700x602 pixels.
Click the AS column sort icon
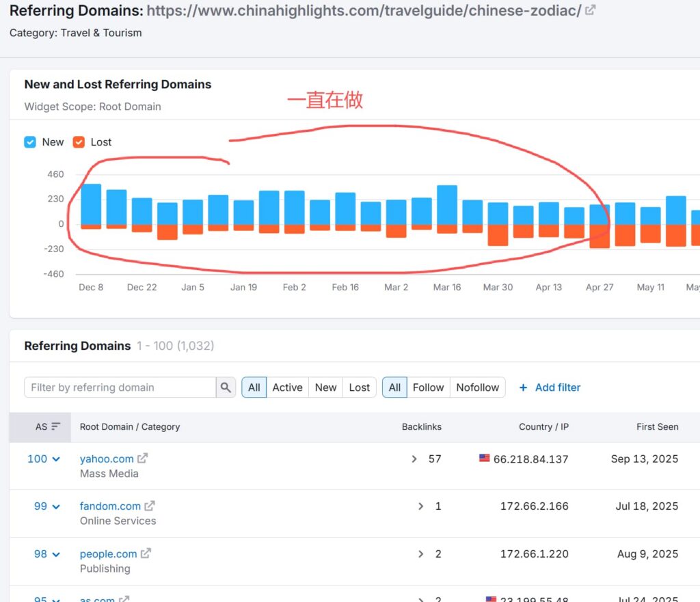56,426
